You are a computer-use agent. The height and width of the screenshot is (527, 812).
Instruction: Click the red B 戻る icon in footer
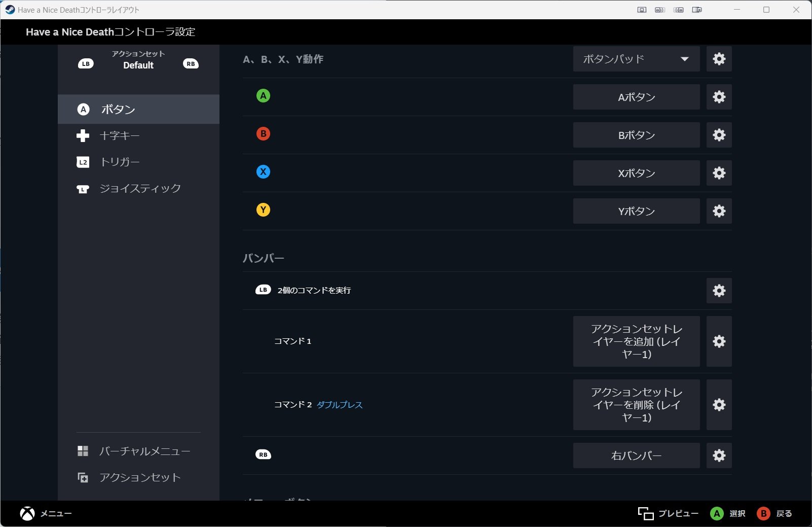click(x=763, y=514)
